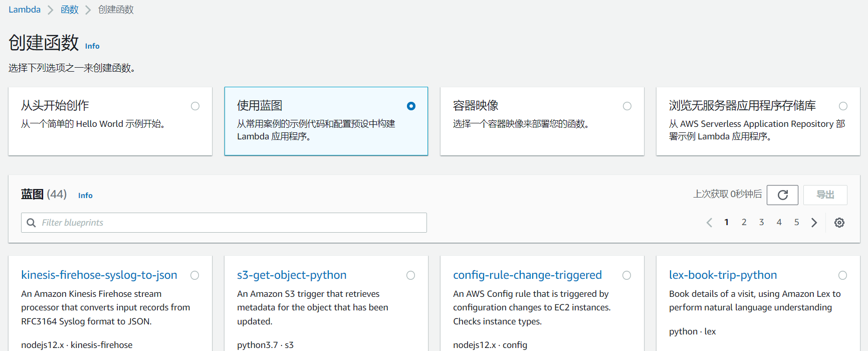Choose config-rule-change-triggered blueprint radio

click(627, 275)
